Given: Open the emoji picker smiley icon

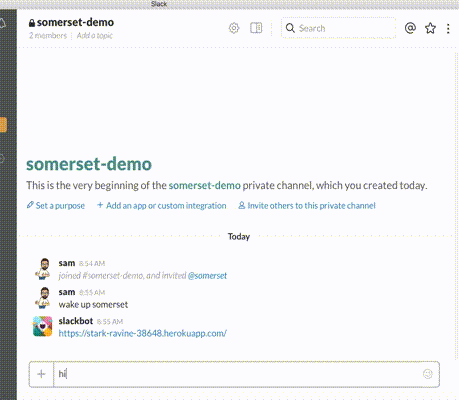Looking at the screenshot, I should (428, 374).
